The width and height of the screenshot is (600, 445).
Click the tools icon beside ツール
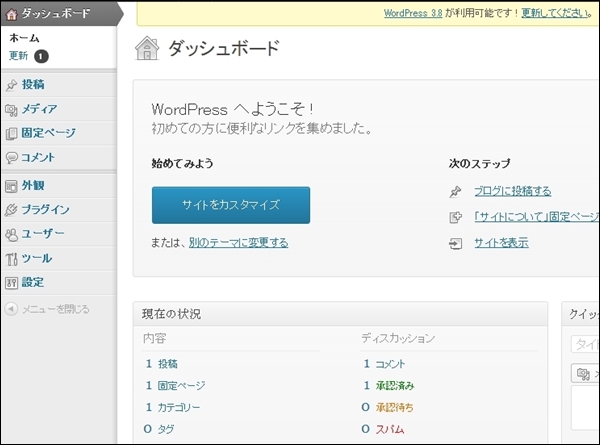click(11, 259)
